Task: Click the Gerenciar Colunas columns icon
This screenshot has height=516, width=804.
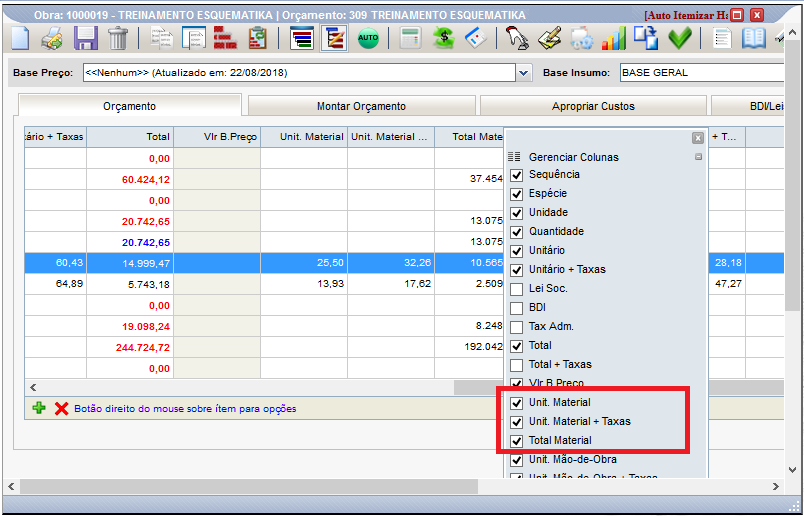Action: [x=516, y=157]
